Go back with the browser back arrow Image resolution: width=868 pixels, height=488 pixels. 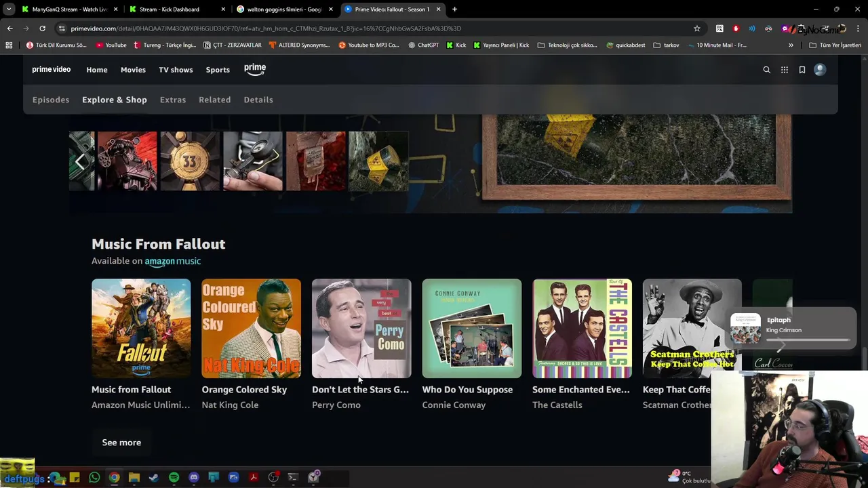tap(9, 28)
